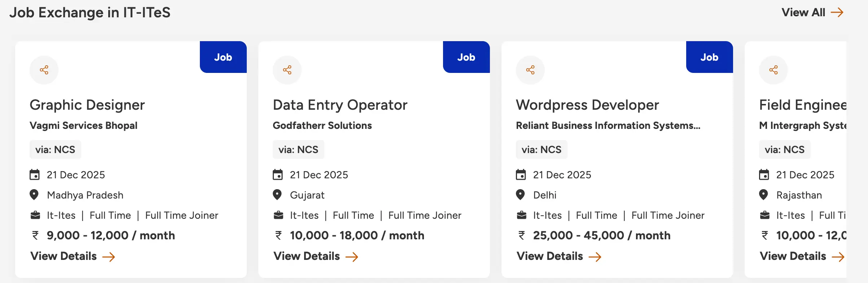Viewport: 868px width, 283px height.
Task: View details of the Graphic Designer job
Action: point(63,256)
